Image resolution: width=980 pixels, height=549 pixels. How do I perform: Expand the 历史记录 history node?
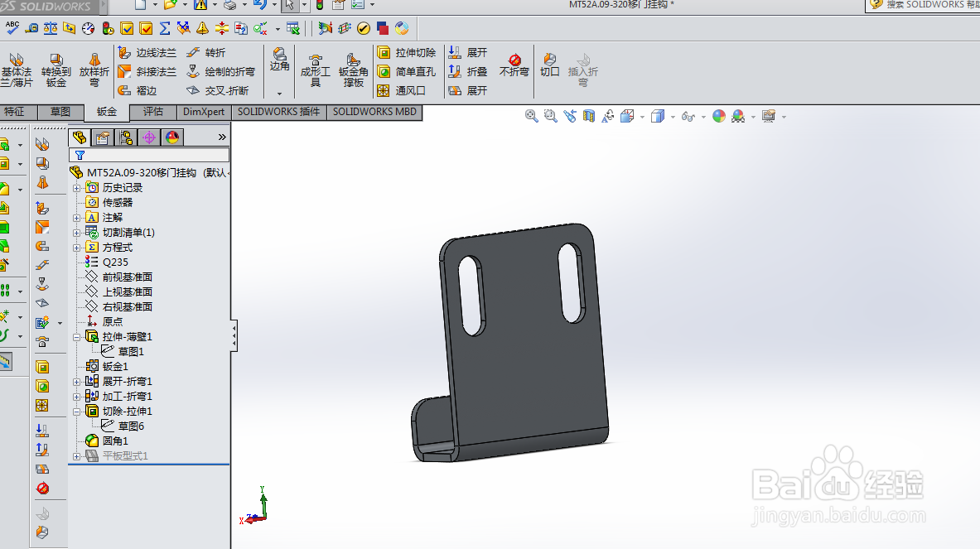click(76, 188)
